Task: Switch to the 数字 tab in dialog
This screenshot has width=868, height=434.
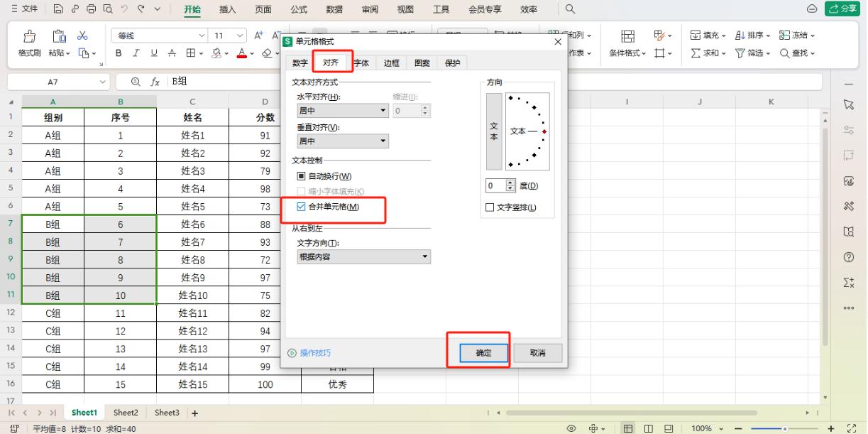Action: pyautogui.click(x=300, y=63)
